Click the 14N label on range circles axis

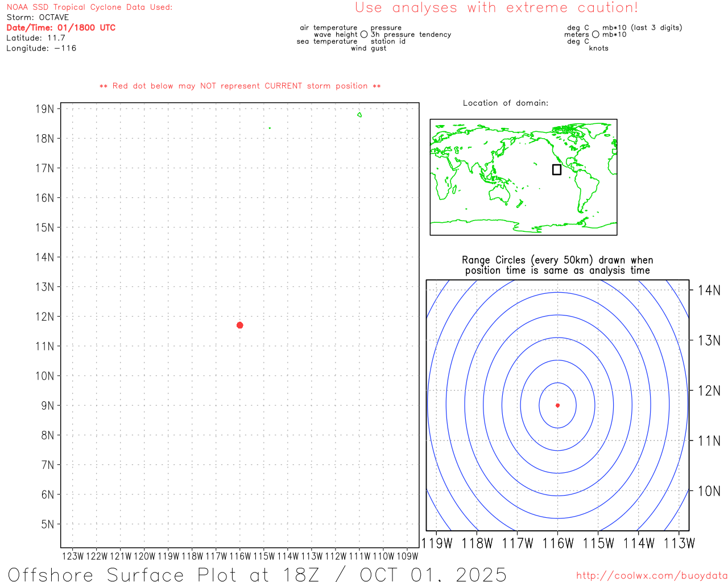[x=709, y=290]
